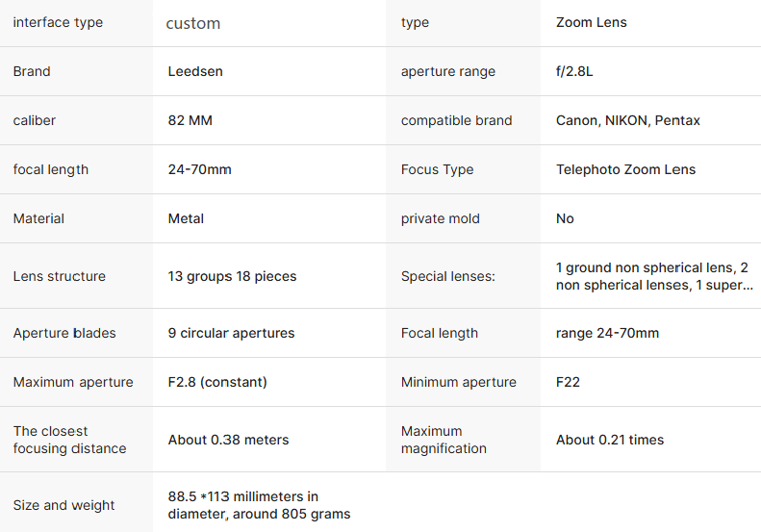761x532 pixels.
Task: Click the 'private mold' label cell
Action: click(441, 218)
